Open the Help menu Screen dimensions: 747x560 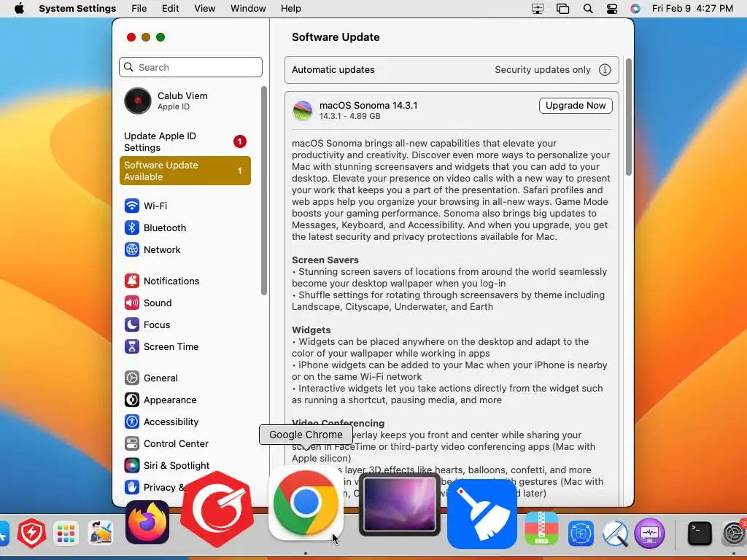click(x=290, y=9)
